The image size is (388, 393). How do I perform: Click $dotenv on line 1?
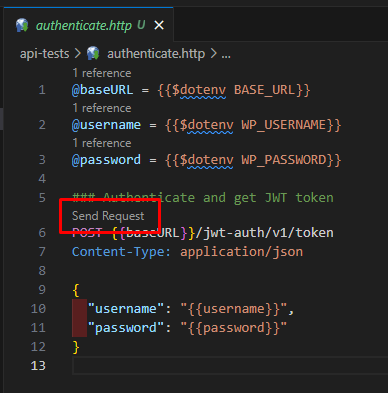[x=199, y=90]
